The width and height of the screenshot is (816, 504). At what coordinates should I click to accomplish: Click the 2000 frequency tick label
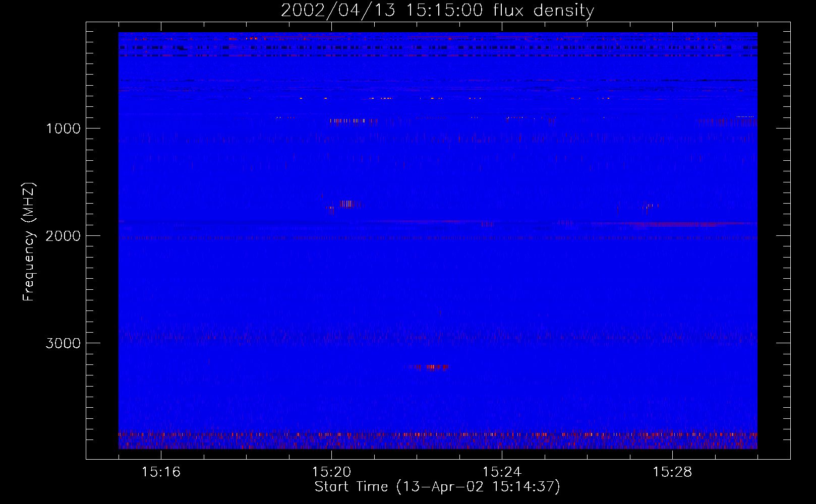(63, 236)
